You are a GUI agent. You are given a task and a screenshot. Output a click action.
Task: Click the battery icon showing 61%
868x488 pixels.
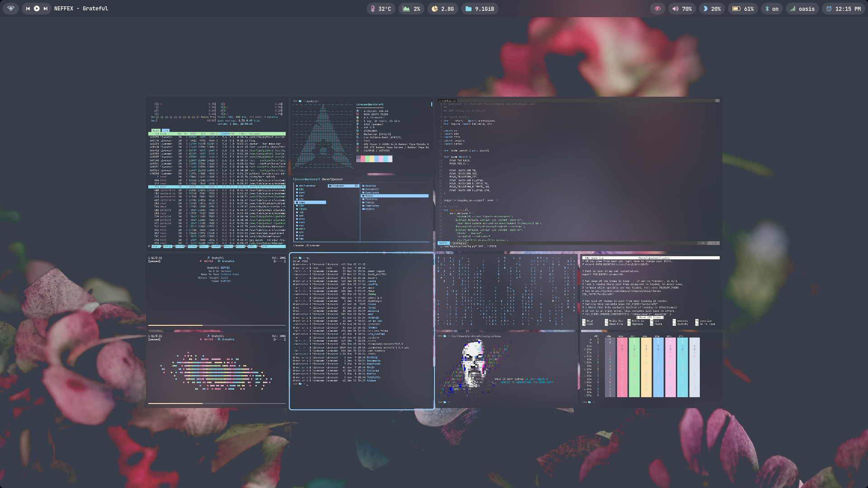click(736, 9)
